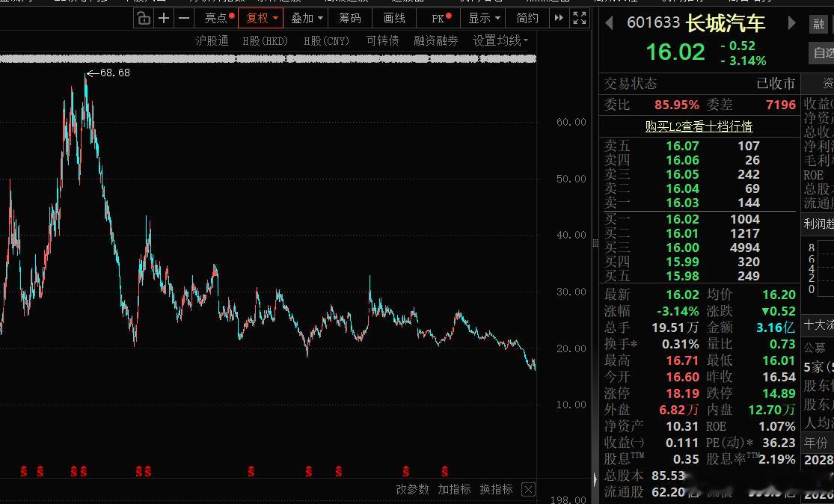
Task: Click the 涨停 price 18.19
Action: [x=682, y=393]
